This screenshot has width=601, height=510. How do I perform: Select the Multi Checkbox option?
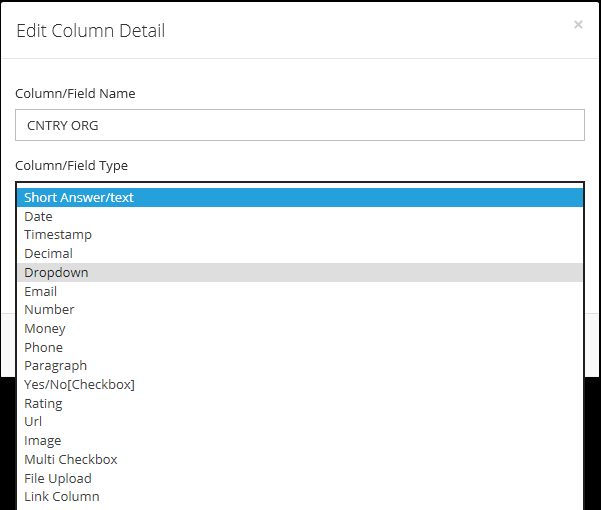[x=300, y=459]
